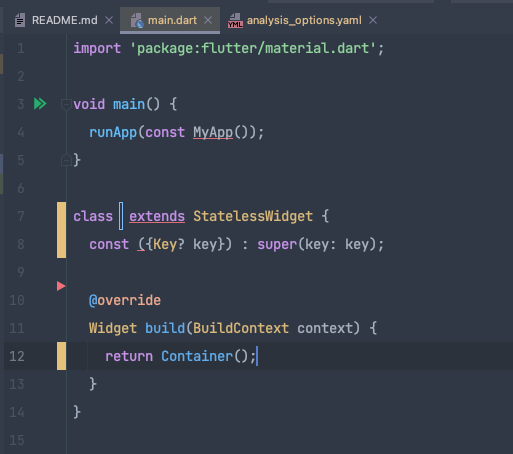Click the fold end marker on line 5
Viewport: 513px width, 454px height.
click(x=66, y=161)
